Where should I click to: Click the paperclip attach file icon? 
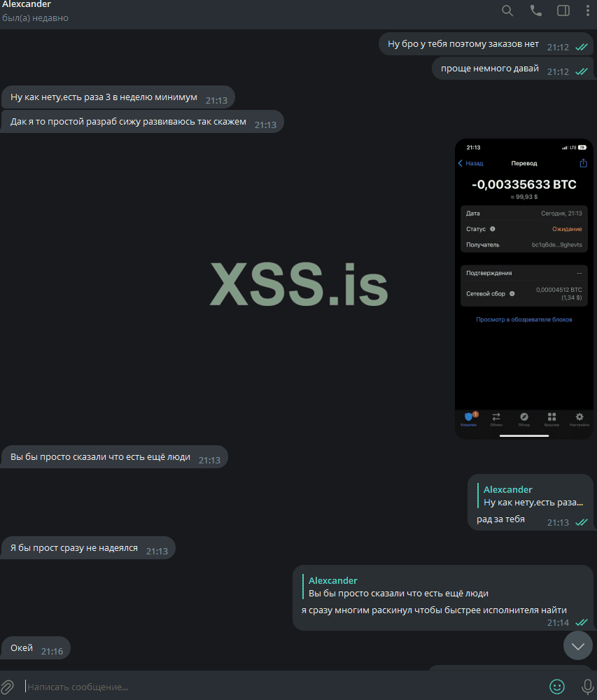coord(7,687)
